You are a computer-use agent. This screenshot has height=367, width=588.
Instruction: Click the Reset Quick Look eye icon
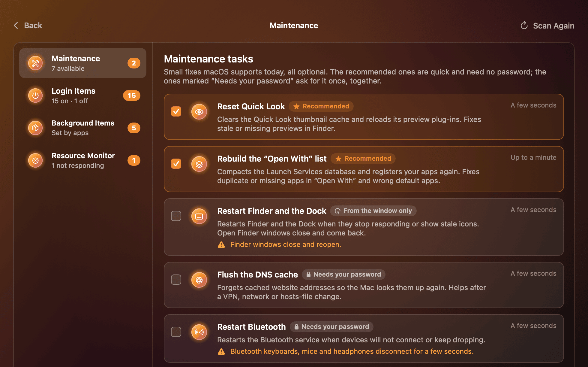[x=199, y=112]
